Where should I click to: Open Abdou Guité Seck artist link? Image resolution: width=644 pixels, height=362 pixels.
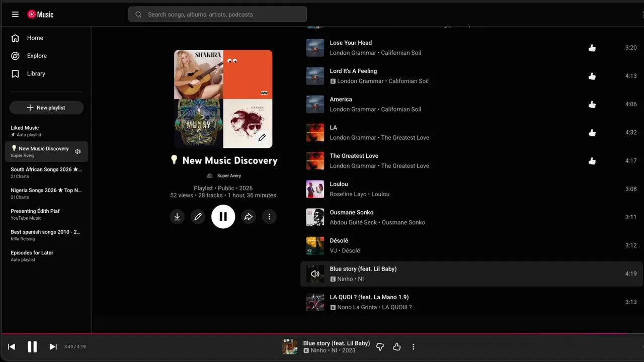[x=353, y=222]
